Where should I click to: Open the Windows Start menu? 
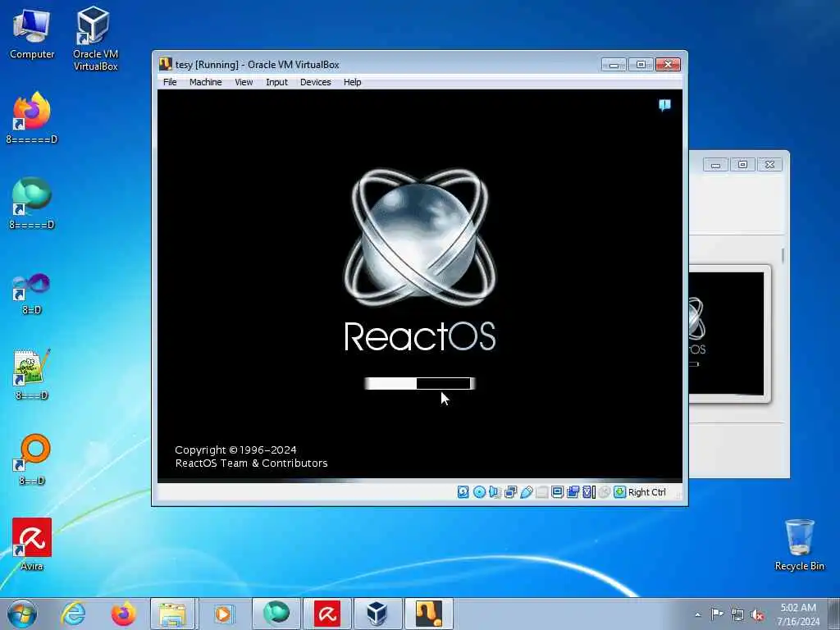pos(22,614)
